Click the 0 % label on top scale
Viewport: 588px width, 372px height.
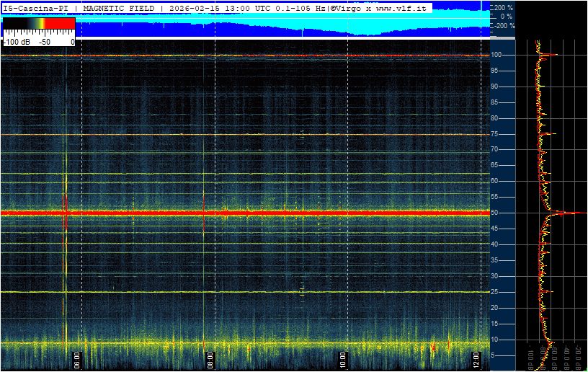click(506, 16)
